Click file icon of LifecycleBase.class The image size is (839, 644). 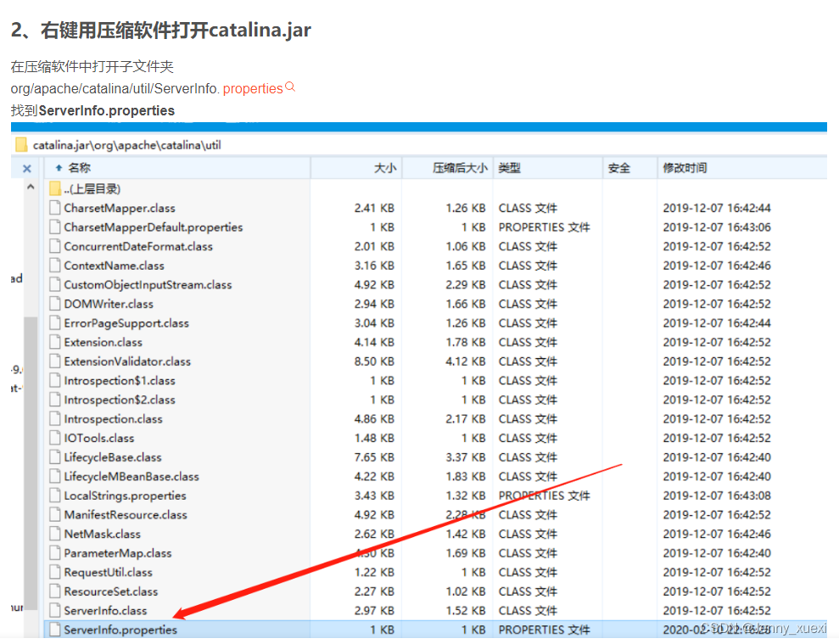54,457
